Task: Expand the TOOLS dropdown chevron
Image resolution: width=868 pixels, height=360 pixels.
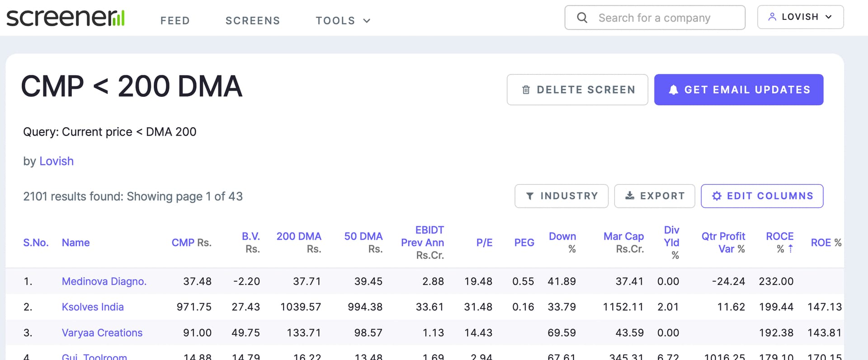Action: tap(367, 20)
